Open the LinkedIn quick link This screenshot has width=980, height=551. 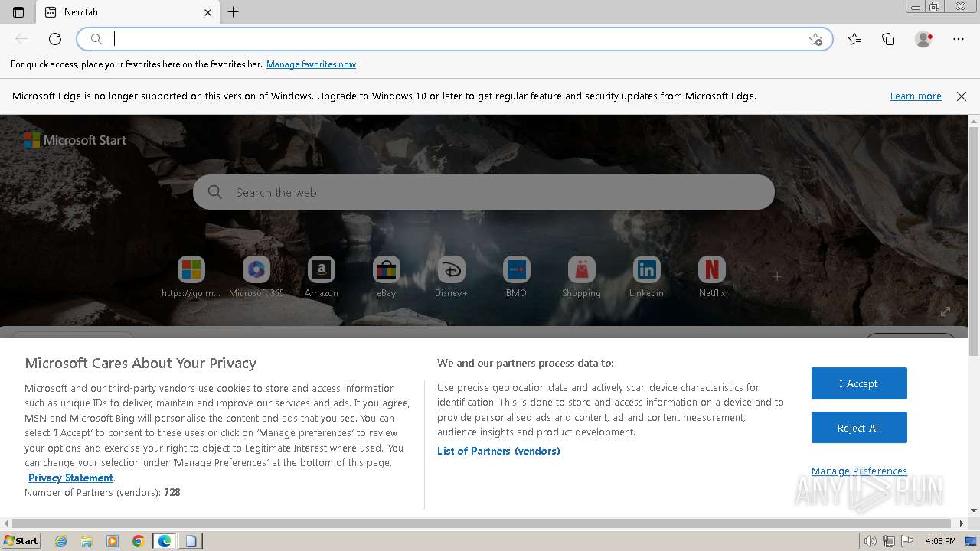[x=646, y=277]
